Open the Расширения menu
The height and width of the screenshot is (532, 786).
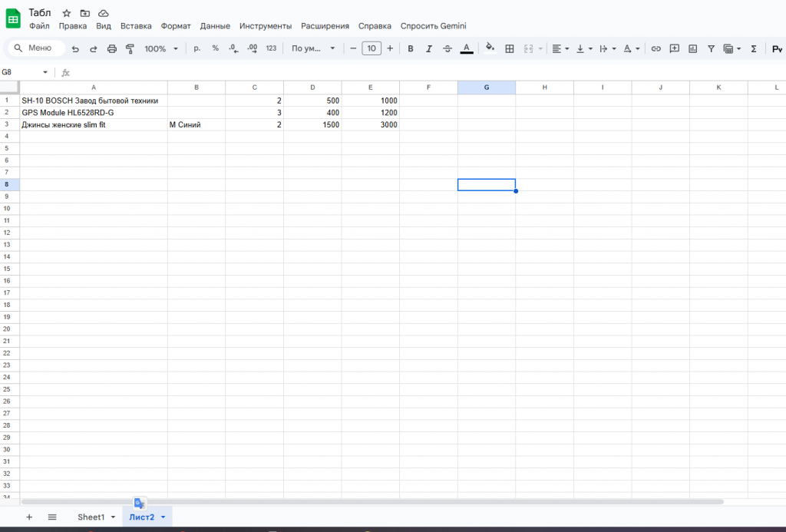point(325,25)
